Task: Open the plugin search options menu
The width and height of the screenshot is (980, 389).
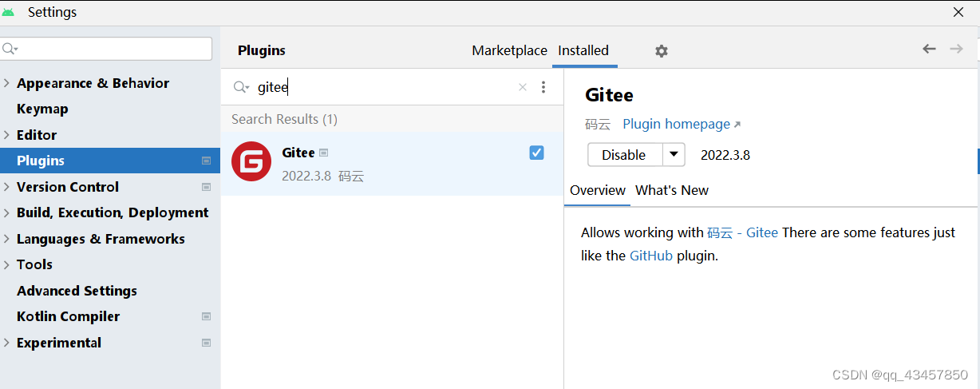Action: tap(543, 87)
